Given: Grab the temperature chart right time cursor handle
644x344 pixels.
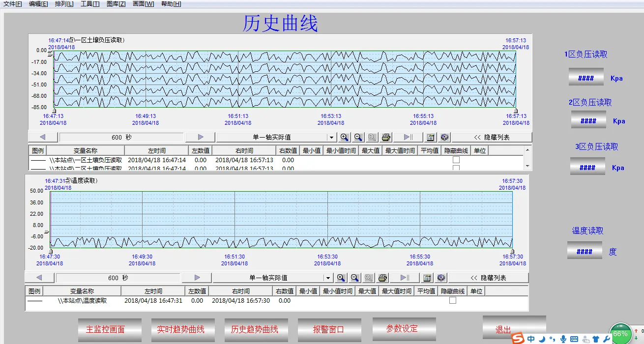Looking at the screenshot, I should 512,252.
